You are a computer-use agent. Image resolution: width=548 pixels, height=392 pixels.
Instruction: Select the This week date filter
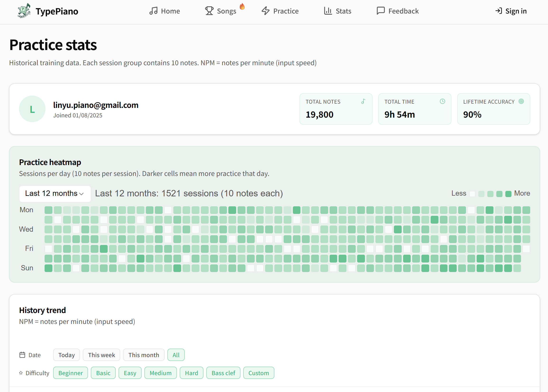tap(101, 355)
